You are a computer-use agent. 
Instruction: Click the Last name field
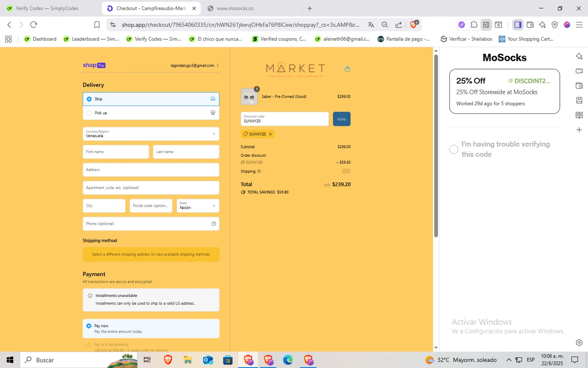[186, 152]
